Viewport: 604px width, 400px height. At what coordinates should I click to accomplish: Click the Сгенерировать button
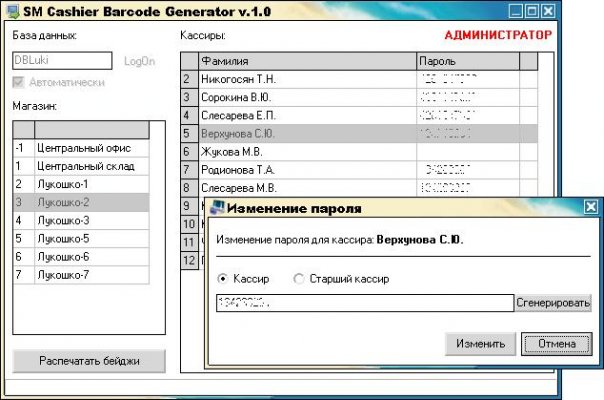click(x=553, y=303)
